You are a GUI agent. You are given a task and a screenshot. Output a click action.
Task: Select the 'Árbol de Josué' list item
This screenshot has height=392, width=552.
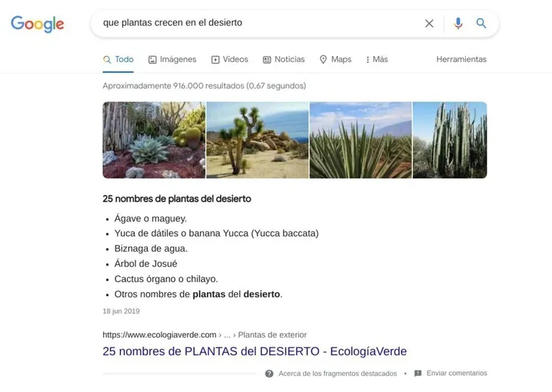tap(146, 264)
